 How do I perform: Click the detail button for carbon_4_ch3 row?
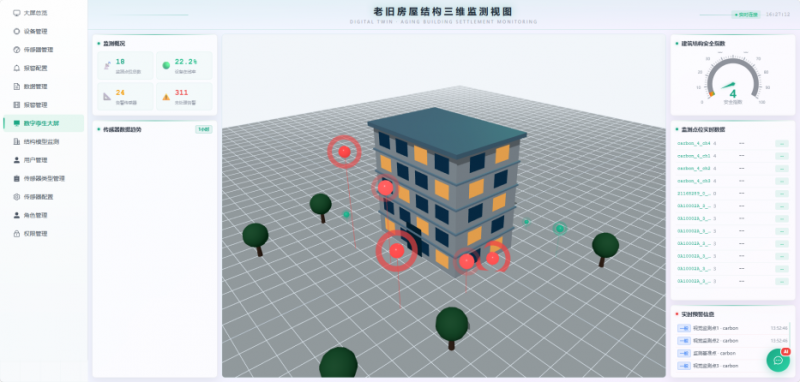click(782, 181)
